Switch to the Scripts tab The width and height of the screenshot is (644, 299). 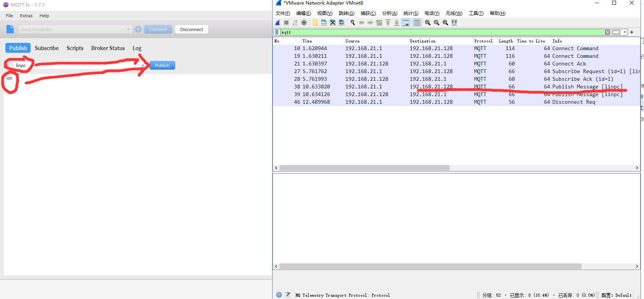pyautogui.click(x=75, y=48)
